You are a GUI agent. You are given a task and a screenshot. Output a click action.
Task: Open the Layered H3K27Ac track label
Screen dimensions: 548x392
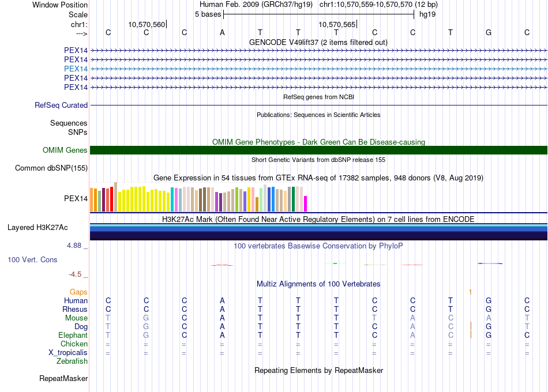pos(37,228)
